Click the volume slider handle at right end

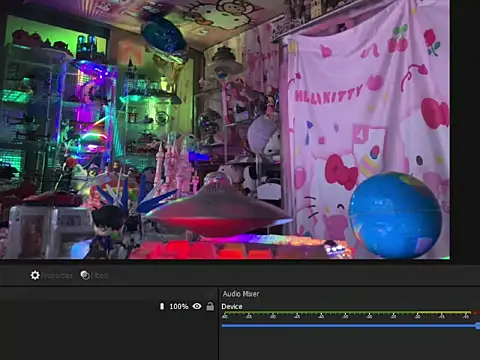pos(478,326)
